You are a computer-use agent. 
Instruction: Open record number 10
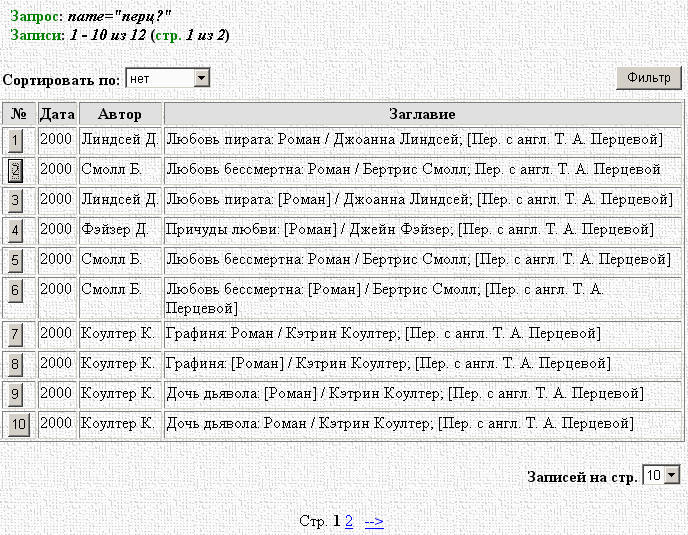(18, 424)
